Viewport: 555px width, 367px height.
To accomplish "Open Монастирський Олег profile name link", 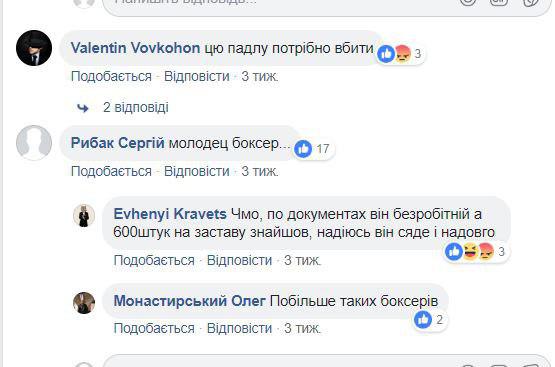I will click(189, 301).
